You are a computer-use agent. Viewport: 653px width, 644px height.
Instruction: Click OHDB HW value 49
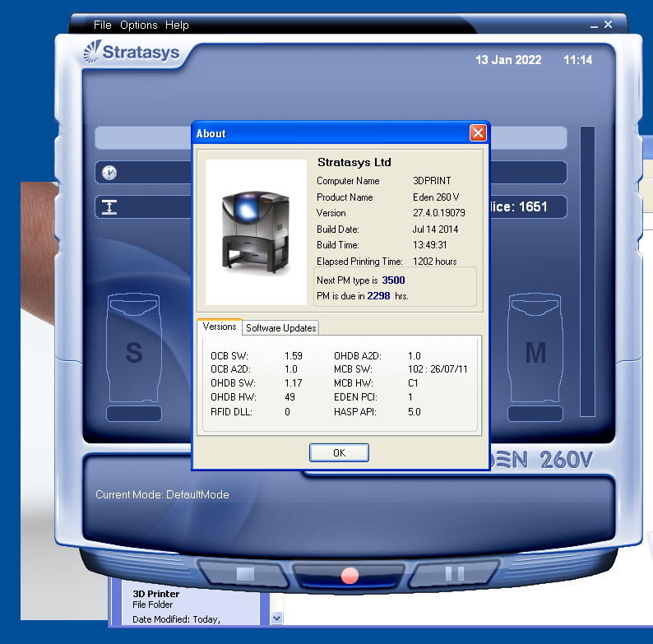(289, 397)
